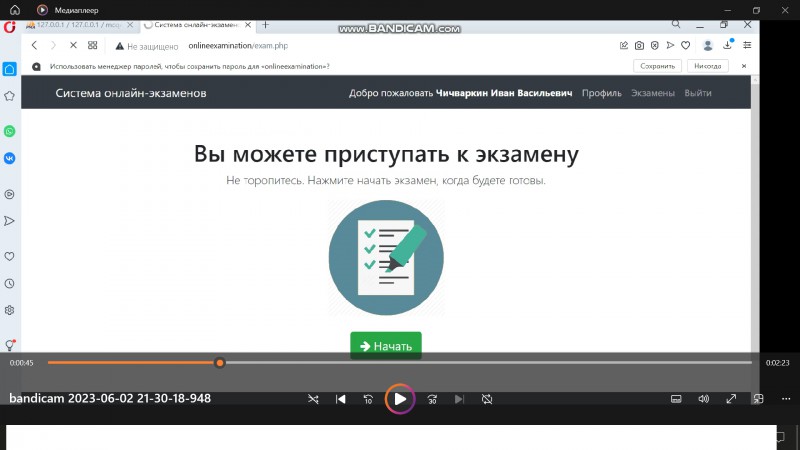Screen dimensions: 800x450
Task: Skip forward 30 seconds
Action: point(432,399)
